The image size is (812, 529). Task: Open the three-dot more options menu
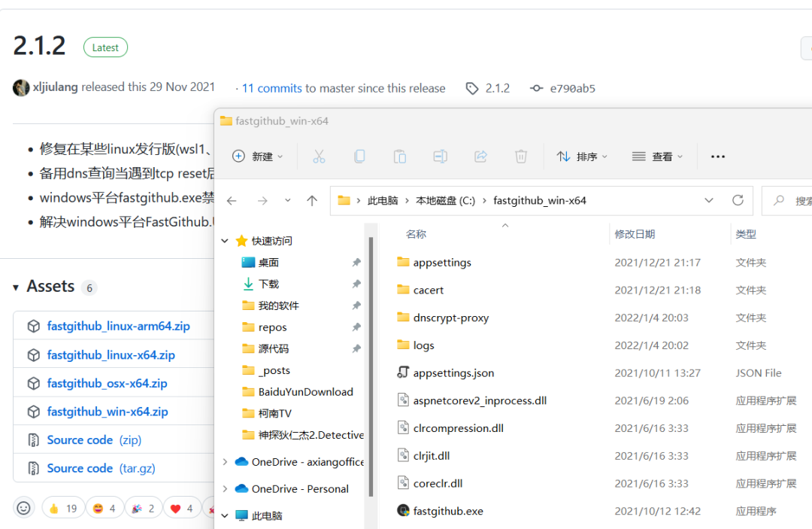tap(718, 157)
